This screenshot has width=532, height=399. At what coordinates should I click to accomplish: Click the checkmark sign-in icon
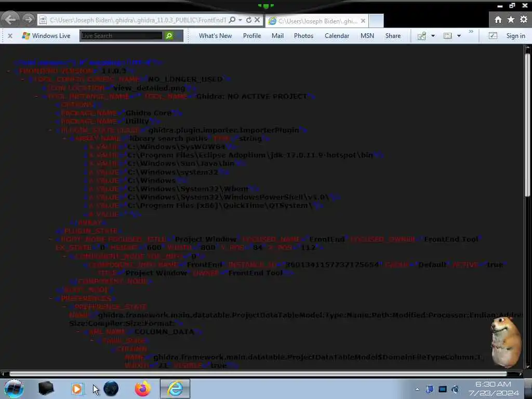(493, 36)
